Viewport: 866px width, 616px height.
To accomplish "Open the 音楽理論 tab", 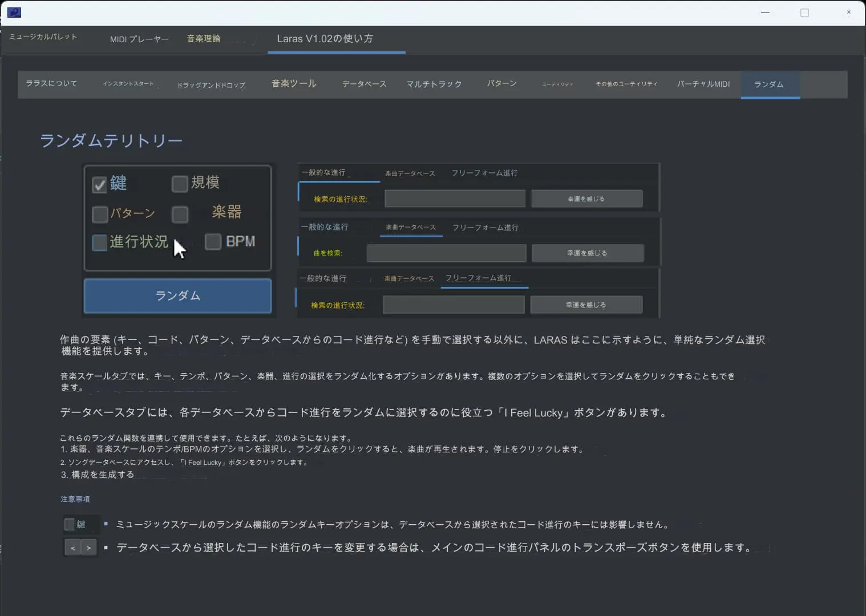I will click(x=204, y=39).
